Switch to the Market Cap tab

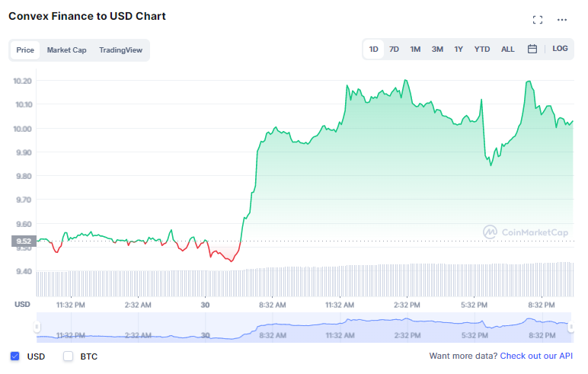pyautogui.click(x=67, y=50)
